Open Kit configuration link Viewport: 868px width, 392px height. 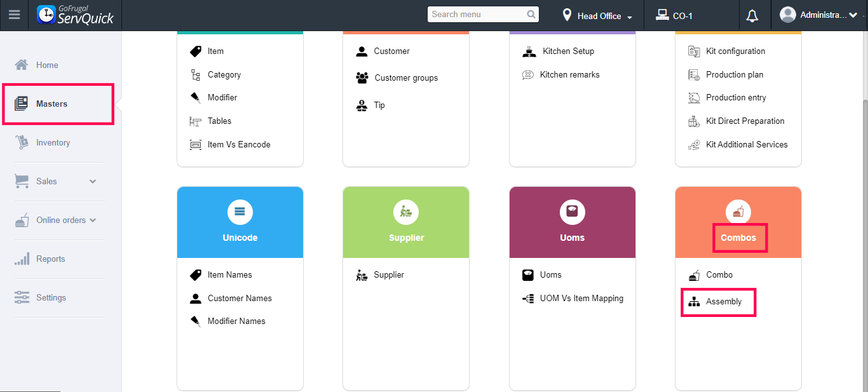click(735, 51)
